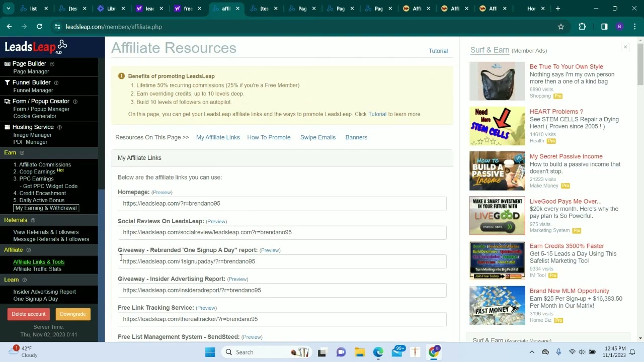Image resolution: width=644 pixels, height=362 pixels.
Task: Open a new browser tab with plus
Action: coord(557,9)
